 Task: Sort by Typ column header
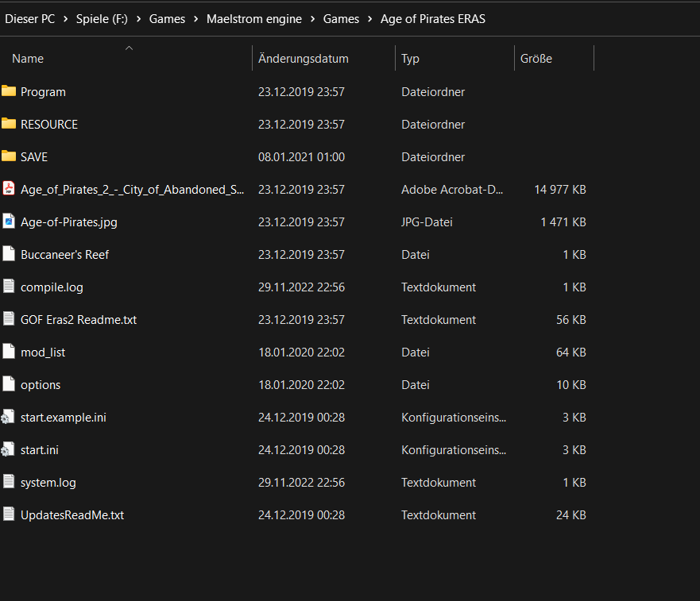[x=410, y=59]
